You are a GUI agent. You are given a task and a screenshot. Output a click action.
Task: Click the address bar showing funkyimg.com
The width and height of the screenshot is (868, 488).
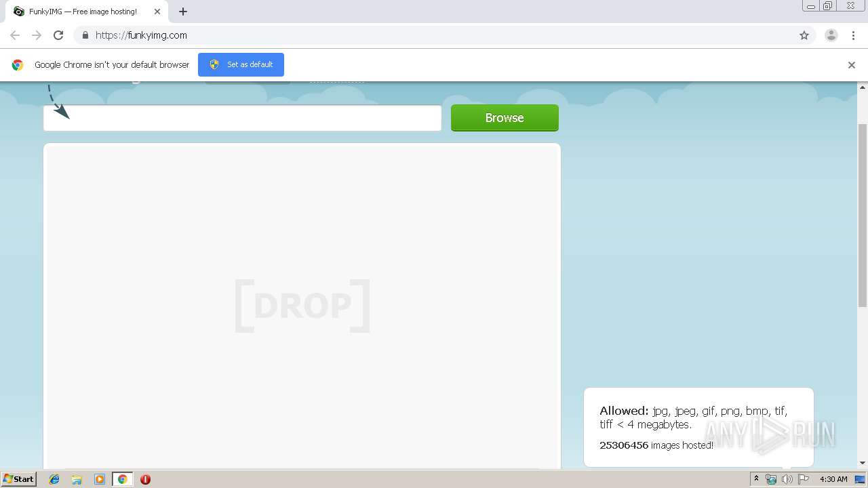tap(434, 35)
